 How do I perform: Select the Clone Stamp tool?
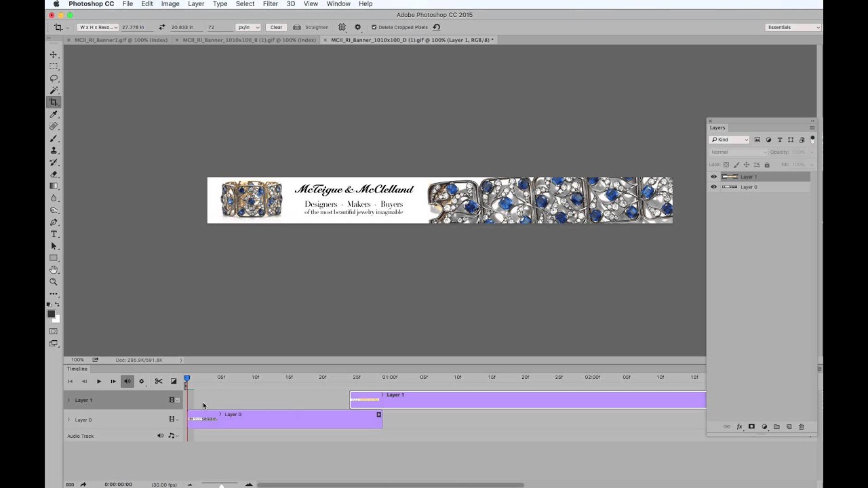54,150
